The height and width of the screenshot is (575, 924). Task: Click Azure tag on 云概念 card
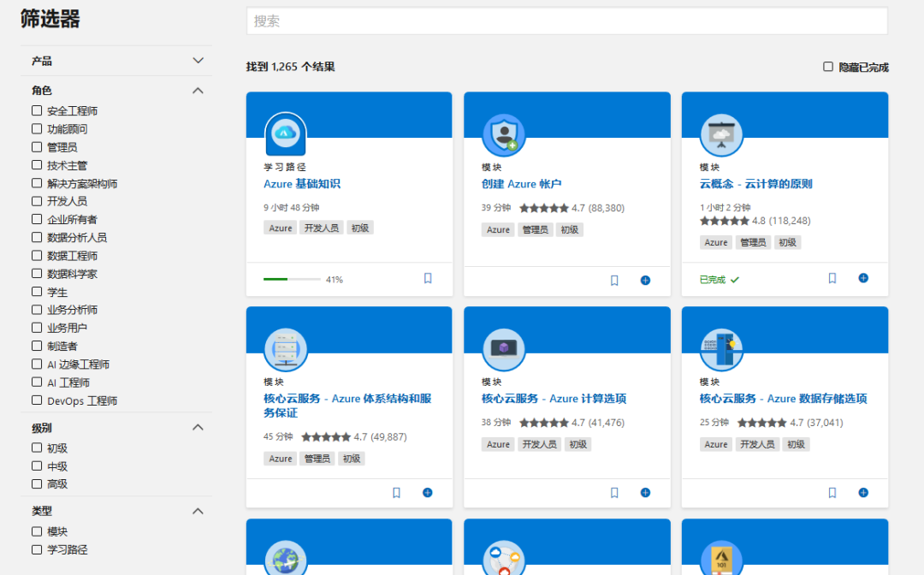tap(716, 242)
